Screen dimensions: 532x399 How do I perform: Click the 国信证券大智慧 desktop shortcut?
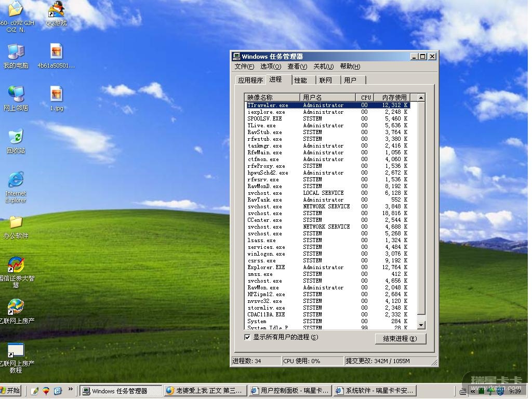(x=16, y=265)
